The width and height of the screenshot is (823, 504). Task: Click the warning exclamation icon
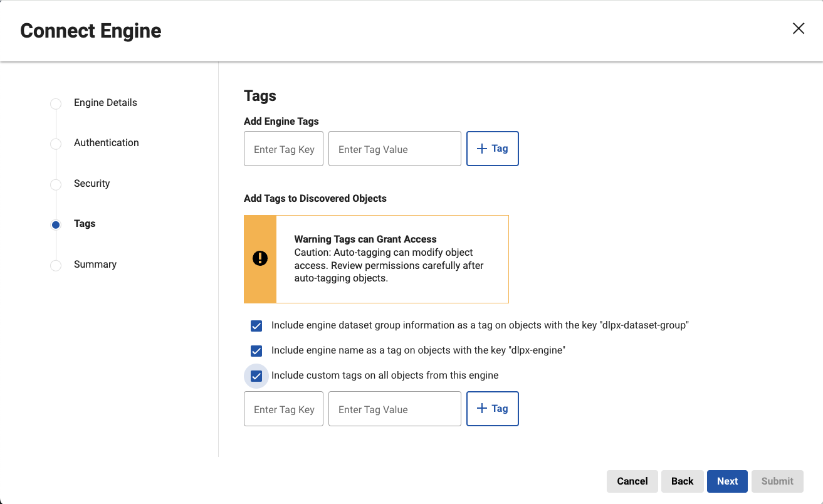pyautogui.click(x=260, y=258)
